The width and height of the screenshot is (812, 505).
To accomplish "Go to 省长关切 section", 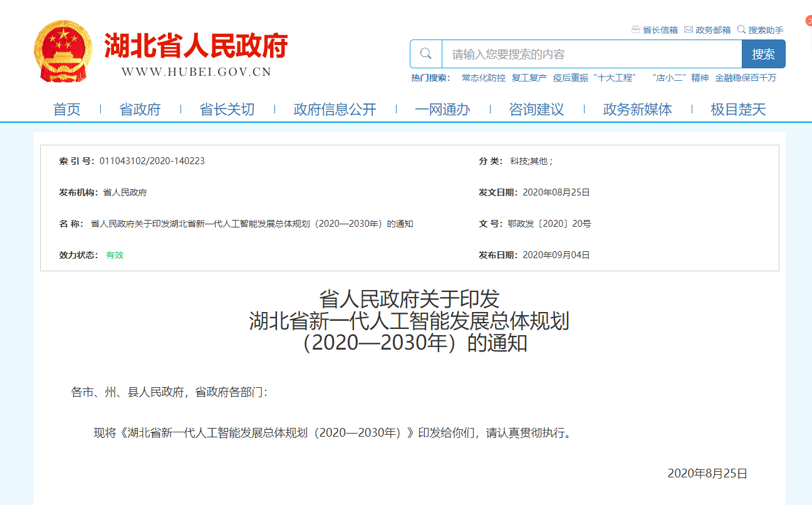I will [x=227, y=110].
